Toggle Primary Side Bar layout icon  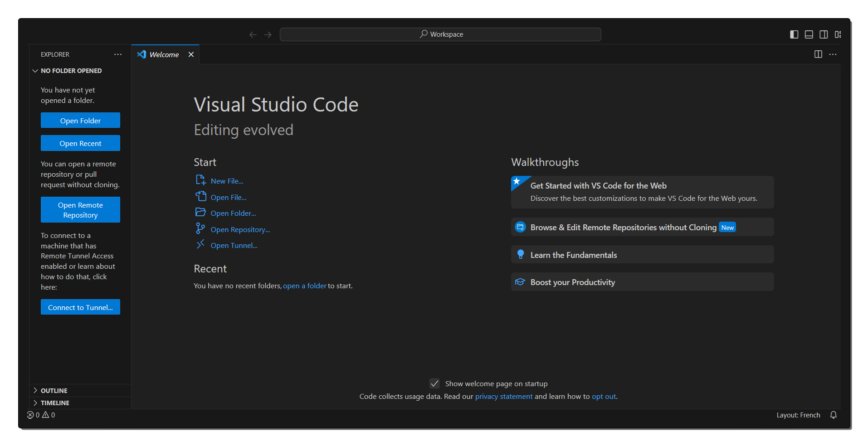794,34
